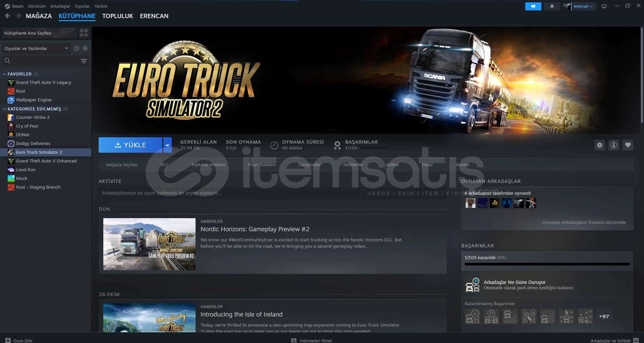Open Topluluk Merkezi link

tap(208, 165)
